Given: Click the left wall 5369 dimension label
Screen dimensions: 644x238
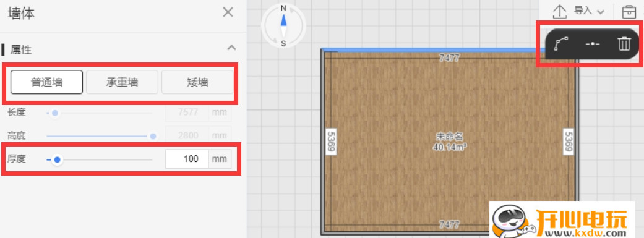Looking at the screenshot, I should pos(331,142).
